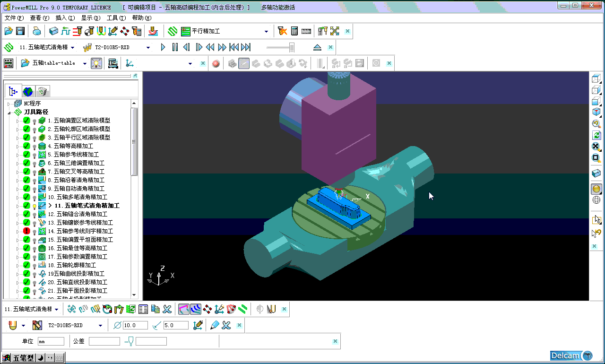
Task: Switch to the globe browser tab
Action: pos(28,91)
